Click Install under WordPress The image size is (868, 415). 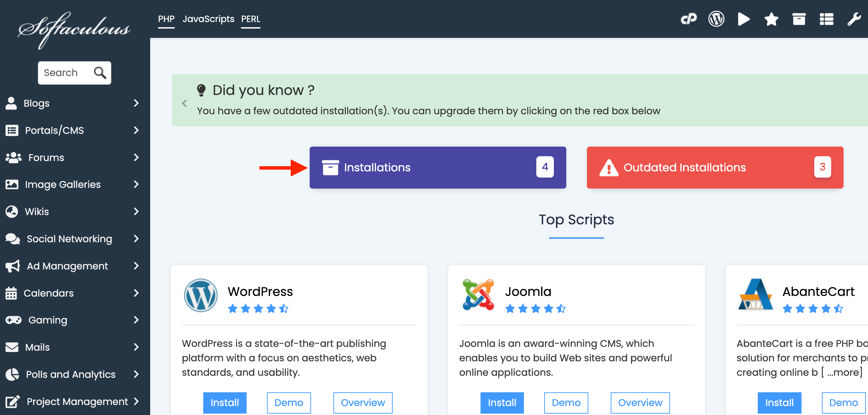[225, 403]
